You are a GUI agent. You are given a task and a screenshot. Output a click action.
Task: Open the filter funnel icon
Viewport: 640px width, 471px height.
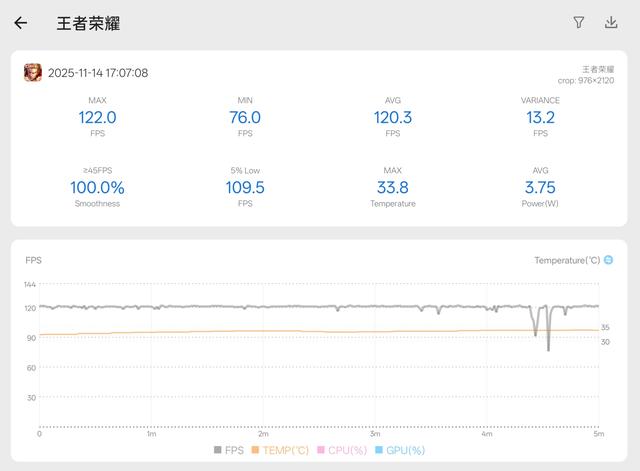tap(578, 22)
